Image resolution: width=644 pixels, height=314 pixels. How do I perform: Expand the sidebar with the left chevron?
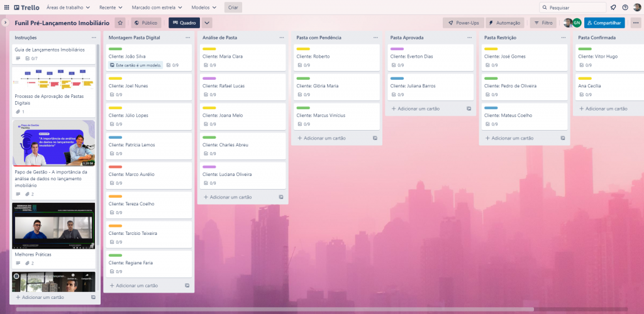pos(5,23)
